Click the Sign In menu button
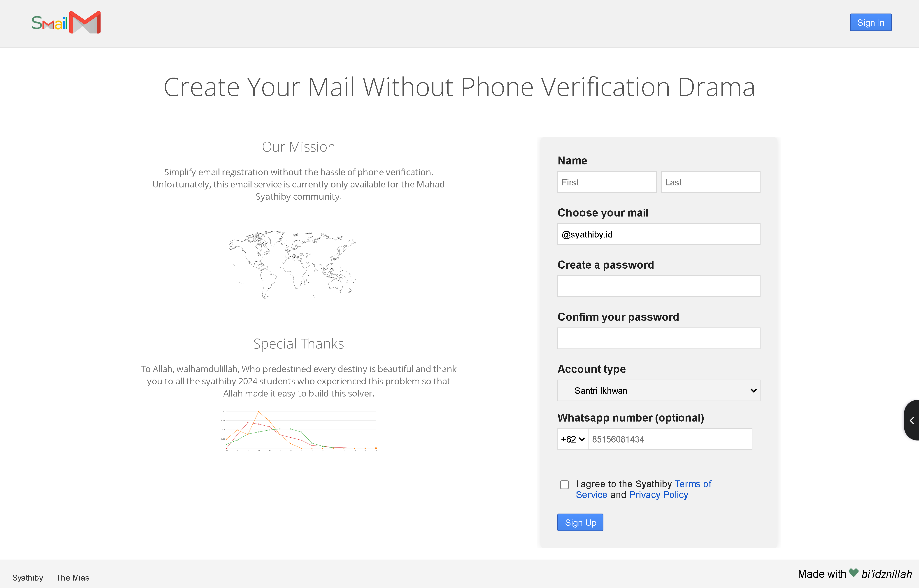Image resolution: width=919 pixels, height=588 pixels. pyautogui.click(x=870, y=22)
